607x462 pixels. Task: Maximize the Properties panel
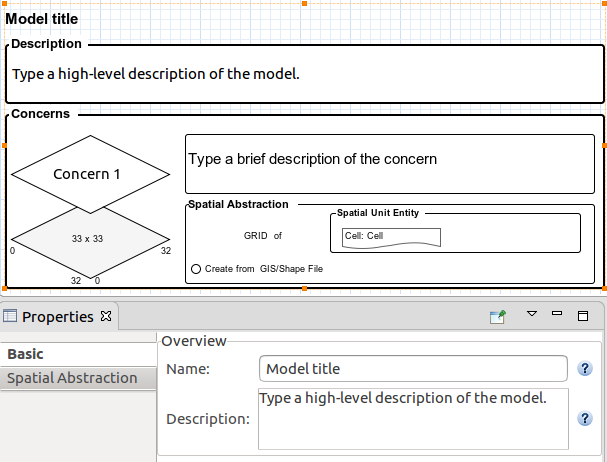pos(582,316)
